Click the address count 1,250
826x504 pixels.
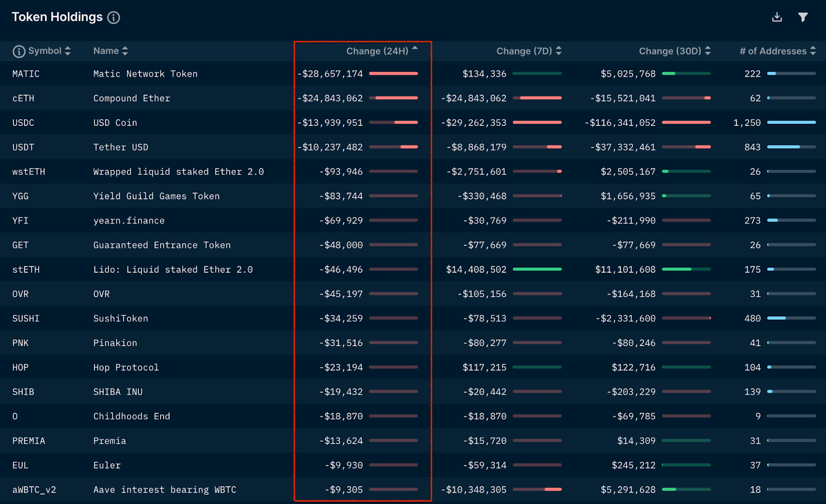[x=747, y=123]
